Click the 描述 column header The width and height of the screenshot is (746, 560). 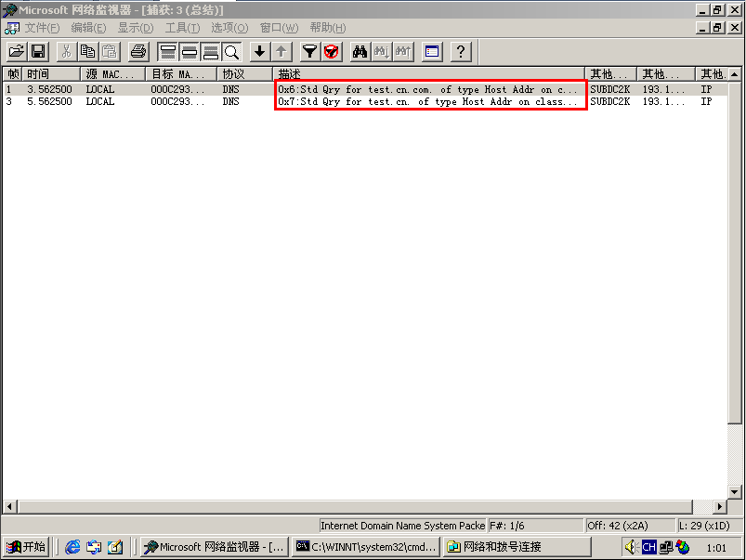pyautogui.click(x=429, y=73)
